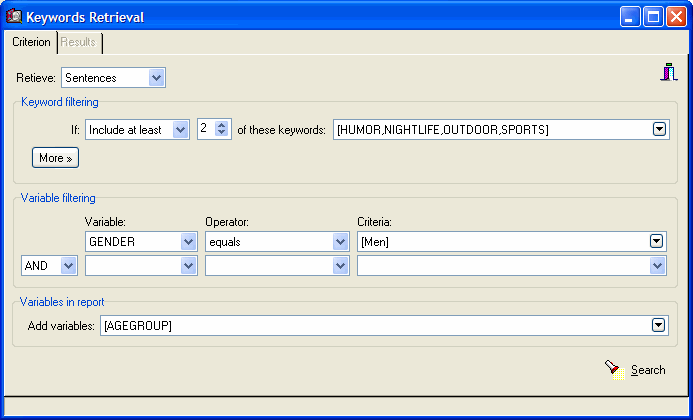Open the AND logical operator dropdown
693x420 pixels.
(68, 265)
